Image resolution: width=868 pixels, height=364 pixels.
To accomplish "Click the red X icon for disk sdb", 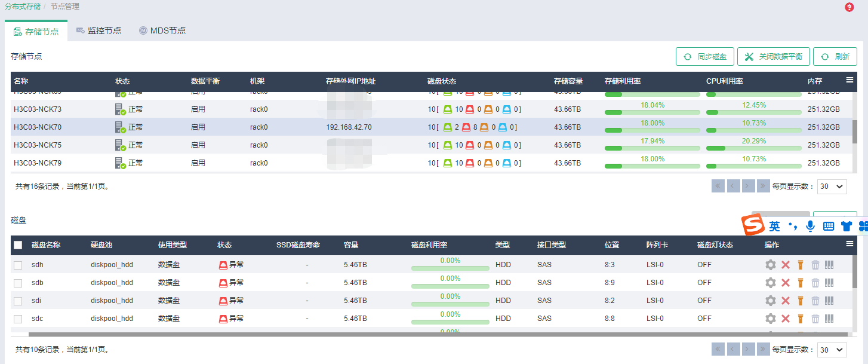I will click(x=786, y=283).
